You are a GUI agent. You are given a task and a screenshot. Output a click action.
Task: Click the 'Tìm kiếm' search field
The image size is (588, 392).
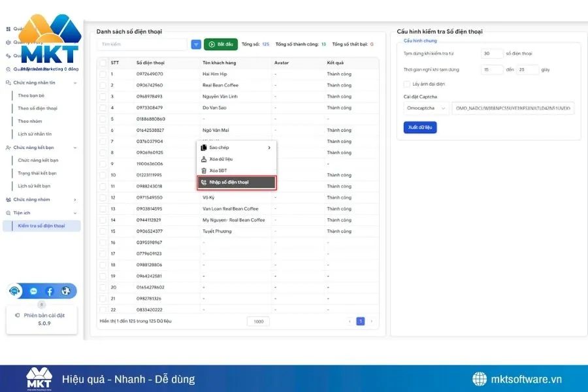(142, 44)
